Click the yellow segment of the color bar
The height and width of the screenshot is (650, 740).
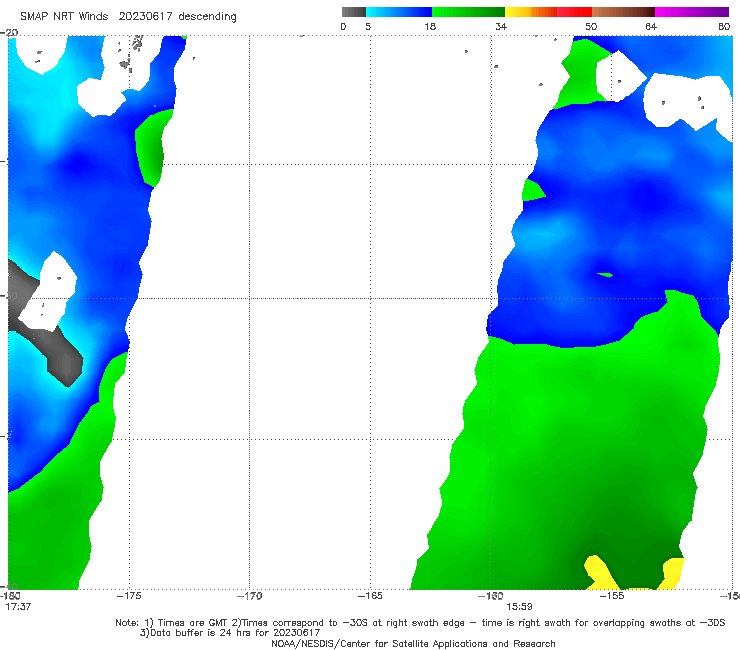(518, 12)
